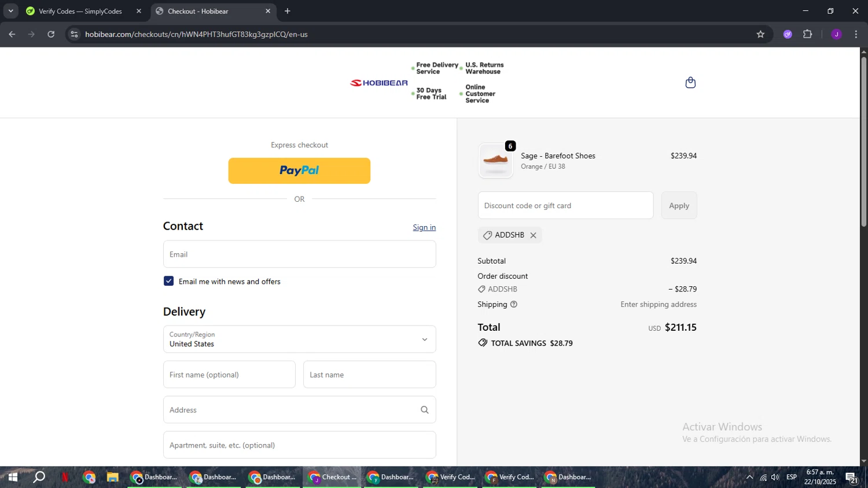Click the ADDSHB discount code tag
Screen dimensions: 868x488
click(x=510, y=235)
